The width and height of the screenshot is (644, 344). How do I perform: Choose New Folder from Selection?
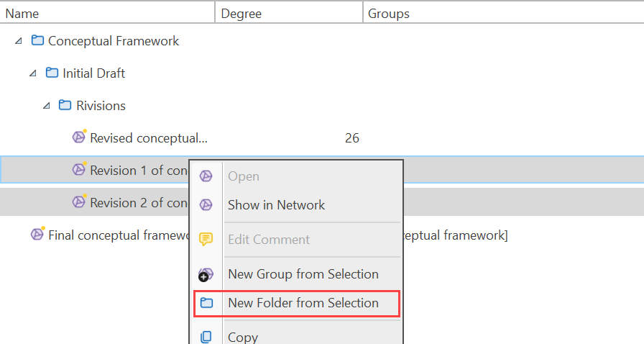pyautogui.click(x=303, y=303)
